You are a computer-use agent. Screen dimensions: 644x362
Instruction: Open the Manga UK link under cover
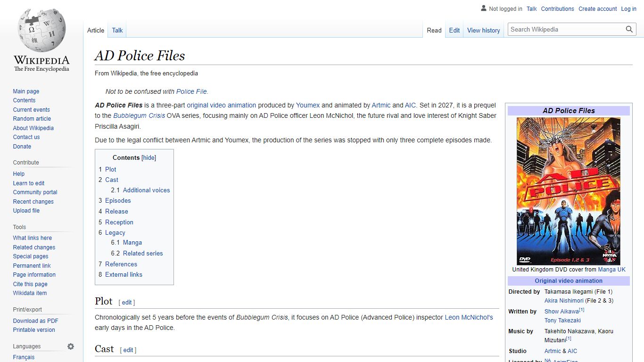click(612, 270)
